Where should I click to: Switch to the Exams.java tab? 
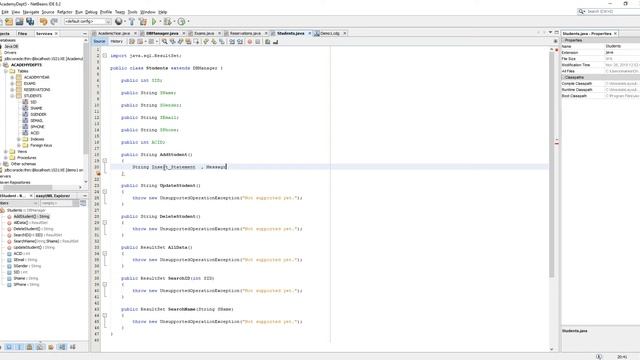(x=204, y=33)
